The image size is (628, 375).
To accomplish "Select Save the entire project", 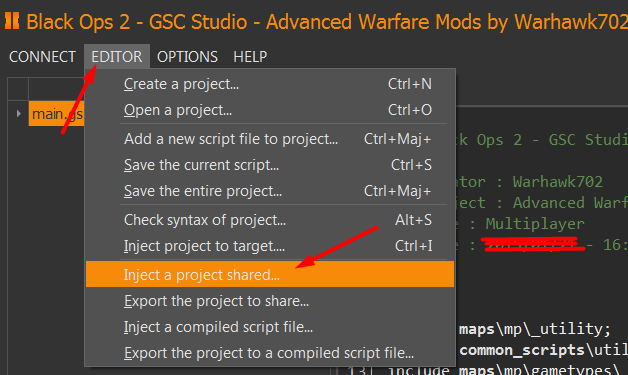I will 270,191.
